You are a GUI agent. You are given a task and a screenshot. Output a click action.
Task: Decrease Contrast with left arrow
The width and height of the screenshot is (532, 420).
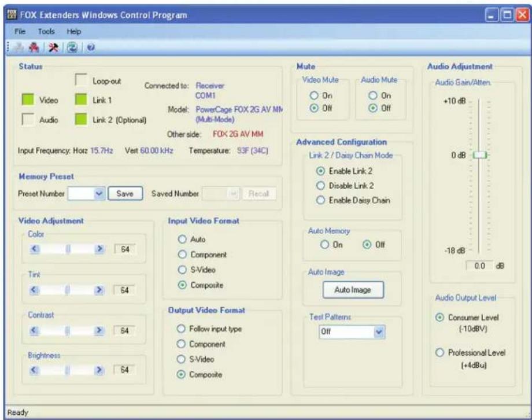(x=34, y=330)
